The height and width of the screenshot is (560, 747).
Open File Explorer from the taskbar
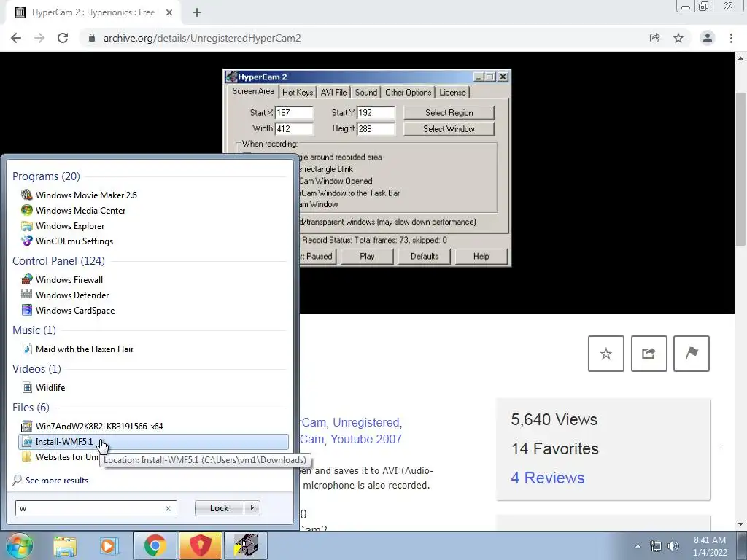click(65, 545)
